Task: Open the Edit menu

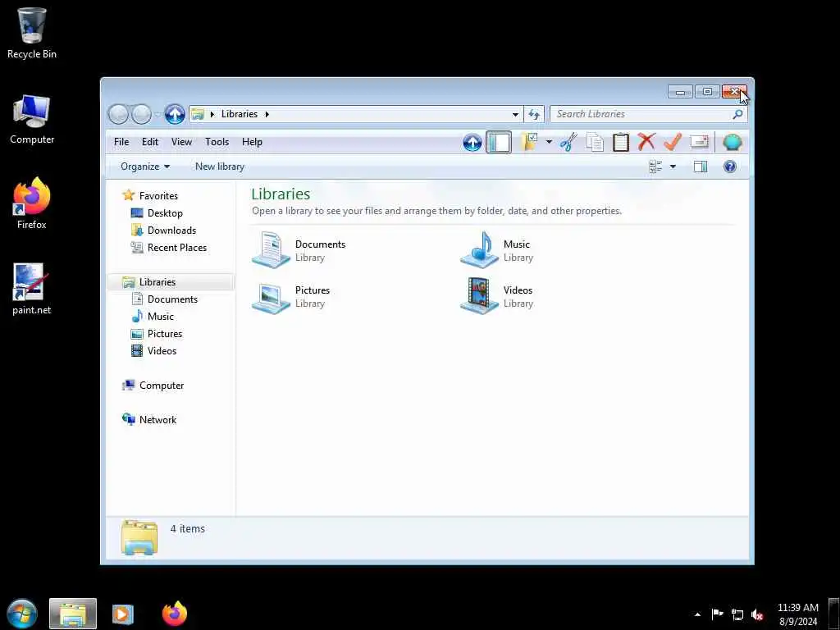Action: (x=150, y=142)
